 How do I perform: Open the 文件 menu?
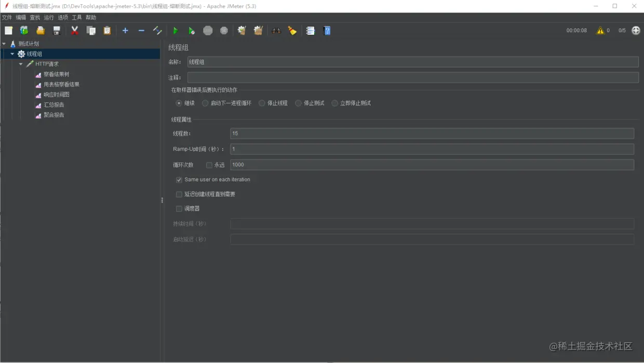7,18
